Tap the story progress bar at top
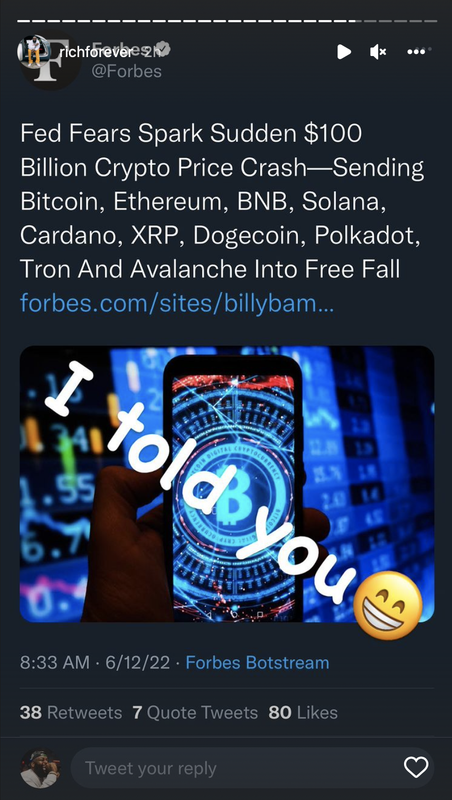Image resolution: width=452 pixels, height=800 pixels. click(227, 21)
